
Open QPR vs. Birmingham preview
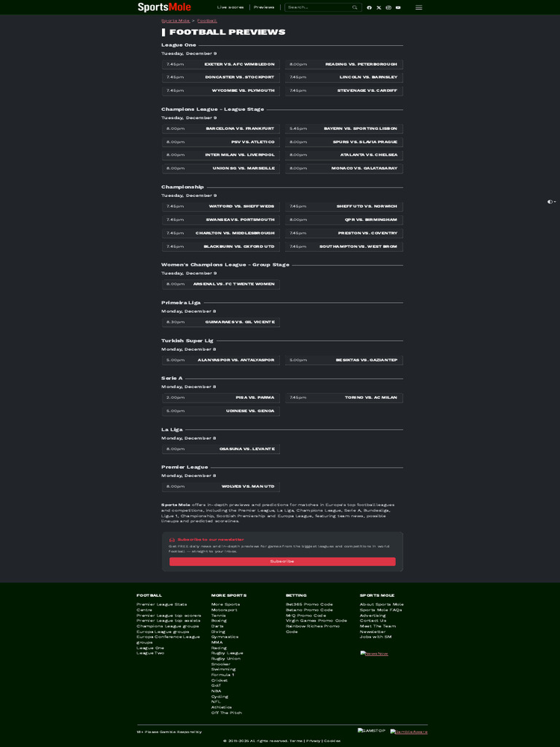(344, 220)
